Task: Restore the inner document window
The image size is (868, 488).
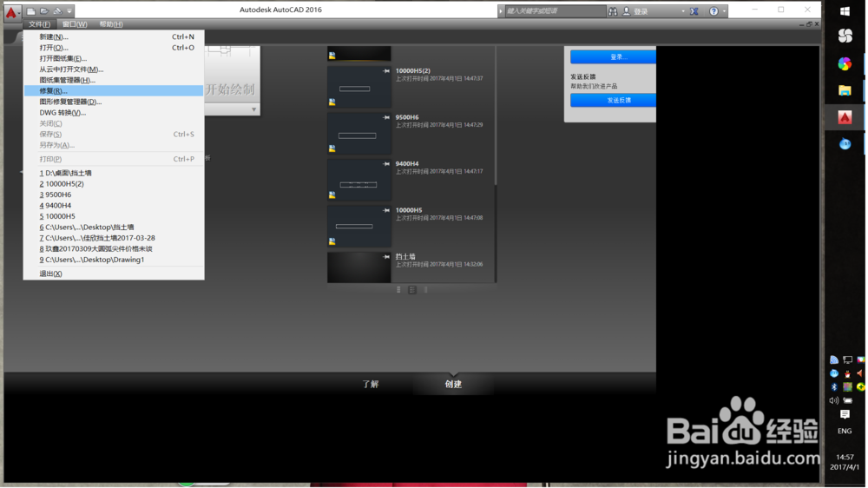Action: click(809, 24)
